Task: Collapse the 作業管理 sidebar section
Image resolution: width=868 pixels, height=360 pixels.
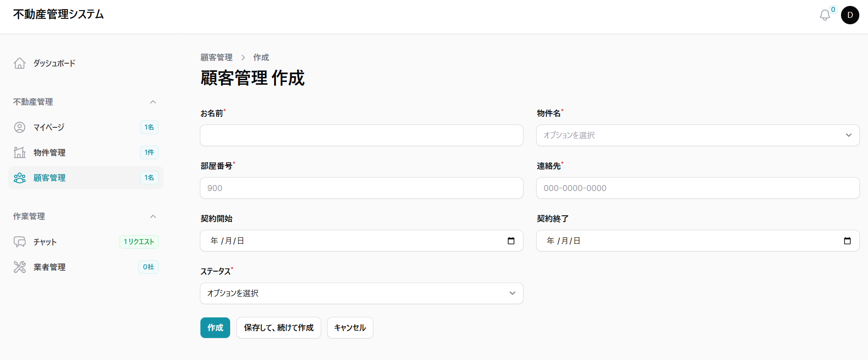Action: click(153, 216)
